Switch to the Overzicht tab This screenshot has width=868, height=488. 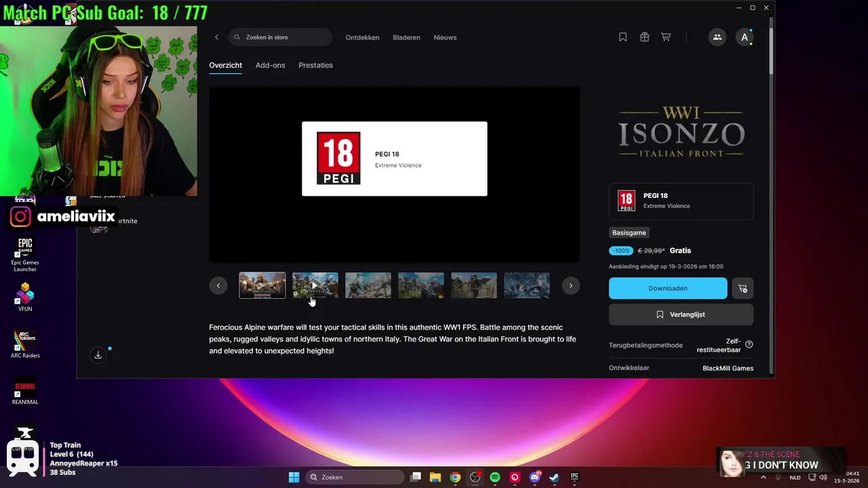tap(225, 65)
